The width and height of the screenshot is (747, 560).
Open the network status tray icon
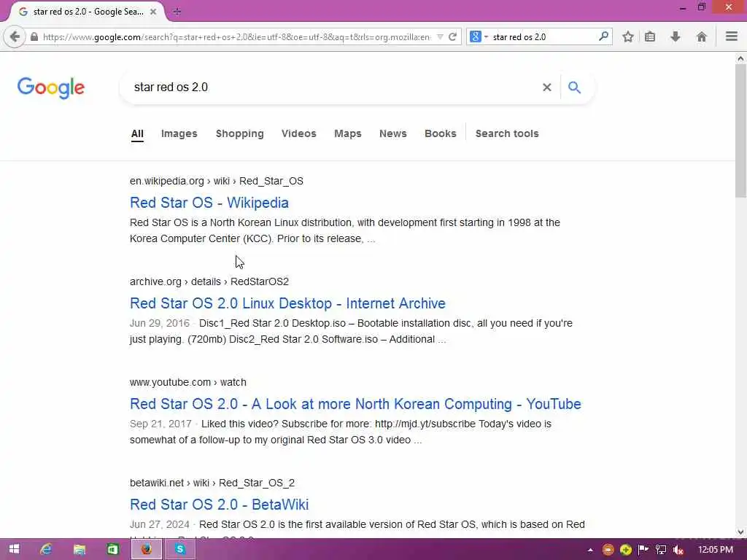661,550
